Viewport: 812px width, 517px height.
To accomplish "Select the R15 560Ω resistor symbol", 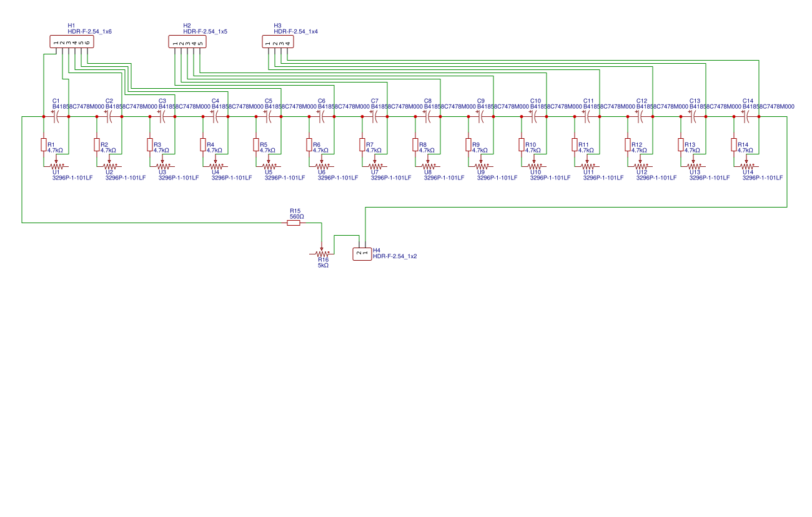I will pos(294,223).
